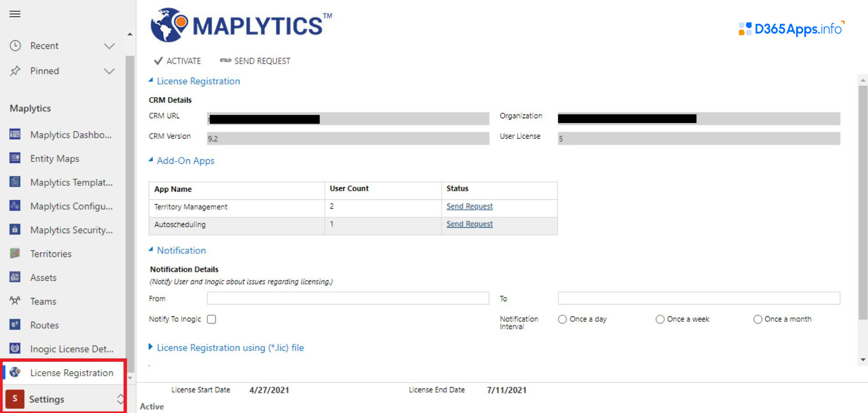Click the ACTIVATE button

[x=177, y=61]
